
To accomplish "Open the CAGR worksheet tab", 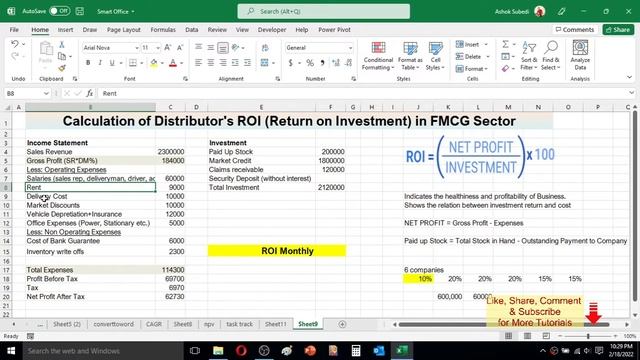I will [154, 324].
